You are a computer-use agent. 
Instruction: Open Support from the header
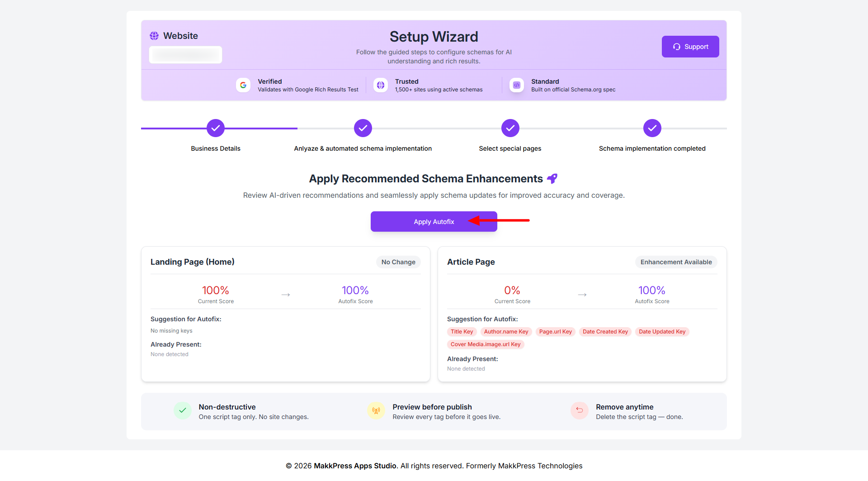pos(690,47)
